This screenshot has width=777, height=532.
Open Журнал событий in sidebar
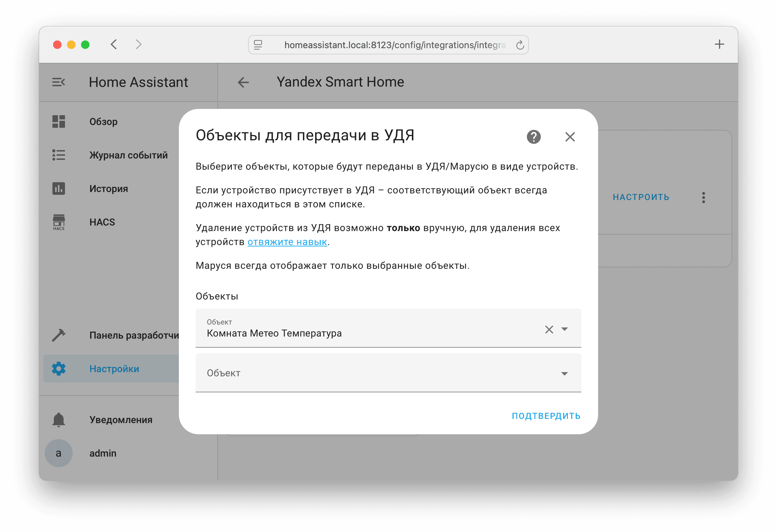(128, 155)
